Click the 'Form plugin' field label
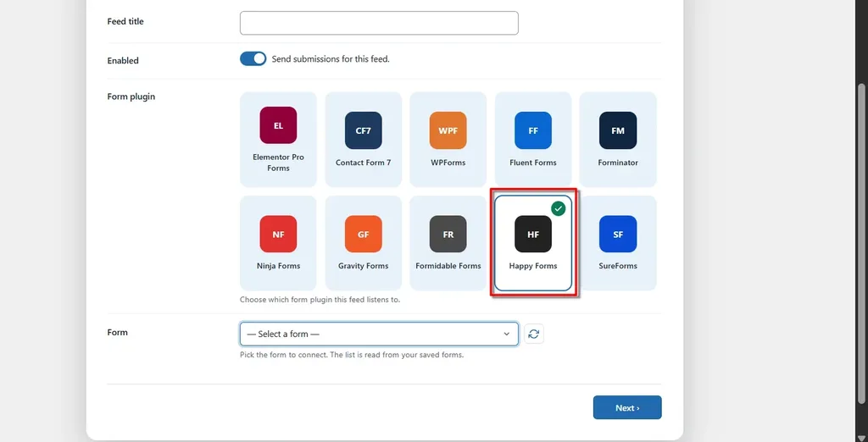868x442 pixels. [131, 97]
